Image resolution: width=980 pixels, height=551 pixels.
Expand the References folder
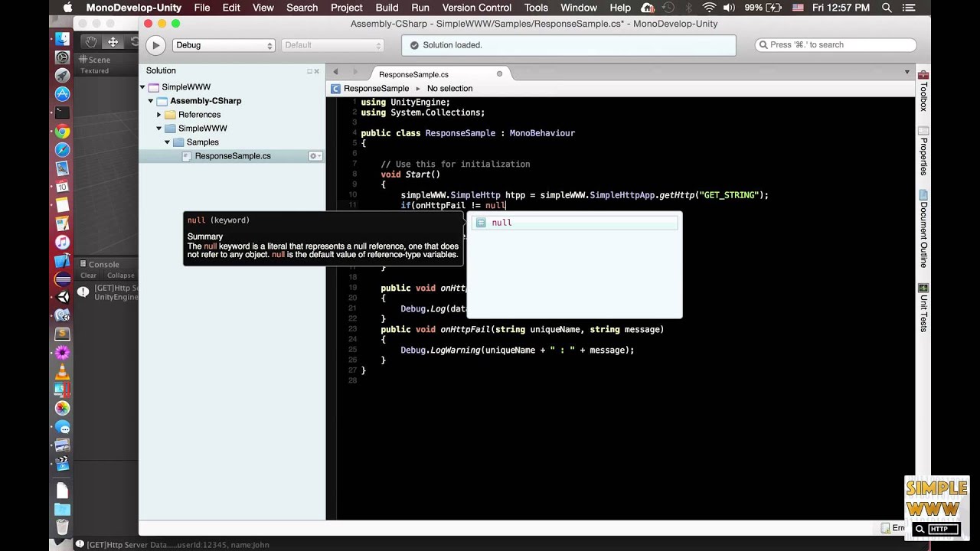(x=159, y=115)
